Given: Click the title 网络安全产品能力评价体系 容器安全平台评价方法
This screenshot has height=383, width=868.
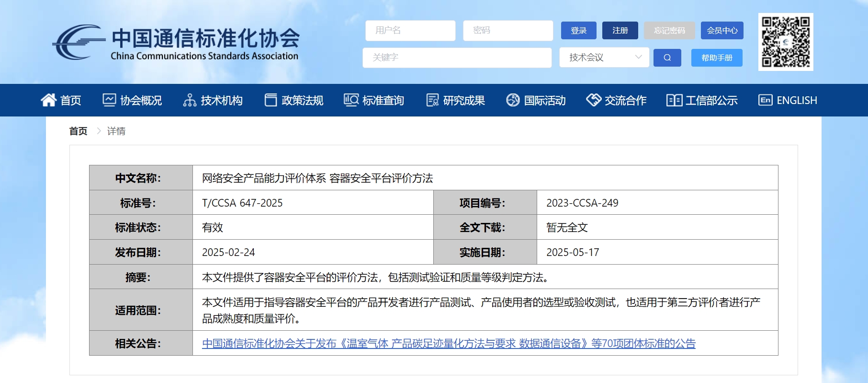Looking at the screenshot, I should point(317,178).
